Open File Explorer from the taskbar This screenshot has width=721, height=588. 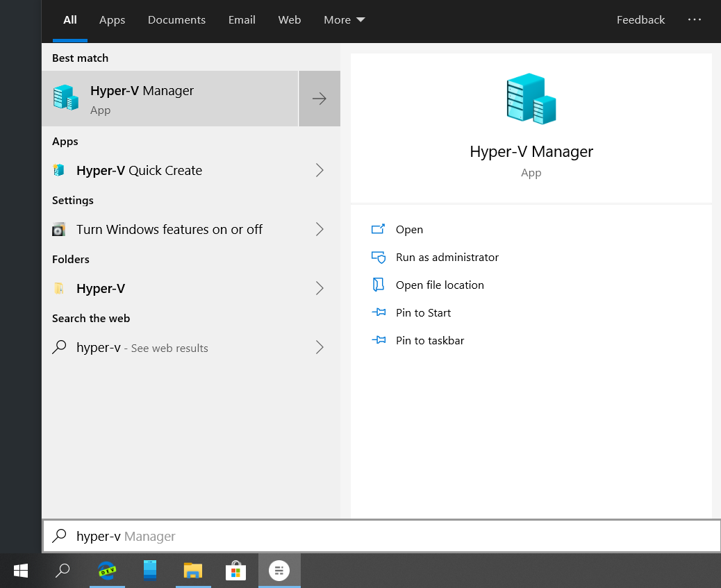click(193, 571)
